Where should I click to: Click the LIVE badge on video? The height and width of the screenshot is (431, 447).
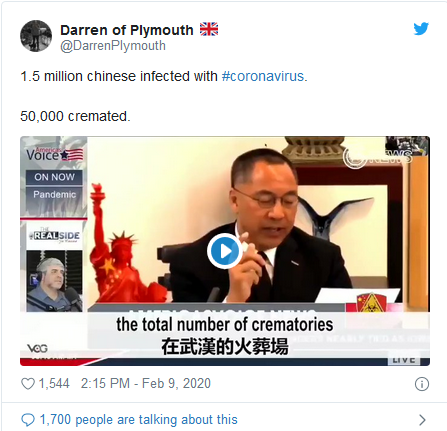tap(404, 361)
